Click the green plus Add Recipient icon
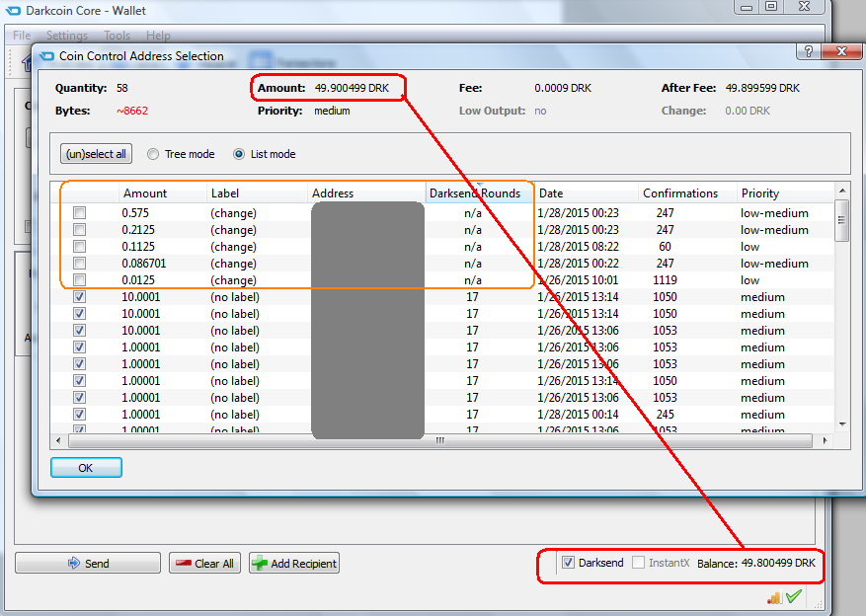 tap(260, 563)
